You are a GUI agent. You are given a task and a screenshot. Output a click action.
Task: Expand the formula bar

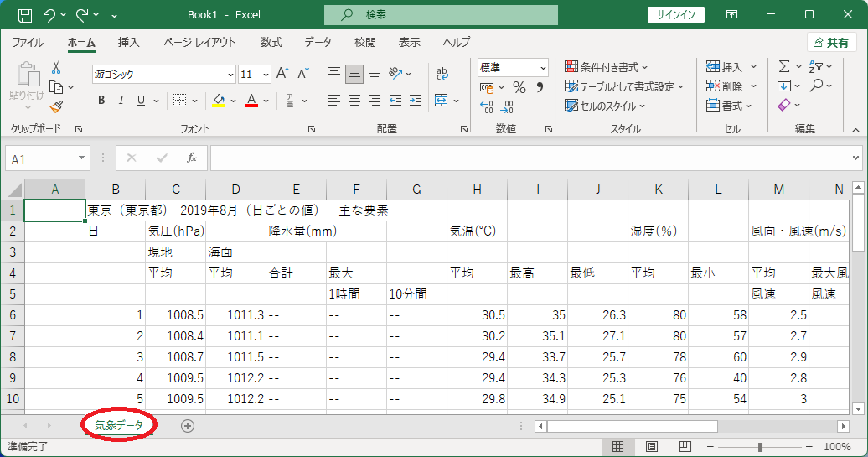click(x=856, y=158)
